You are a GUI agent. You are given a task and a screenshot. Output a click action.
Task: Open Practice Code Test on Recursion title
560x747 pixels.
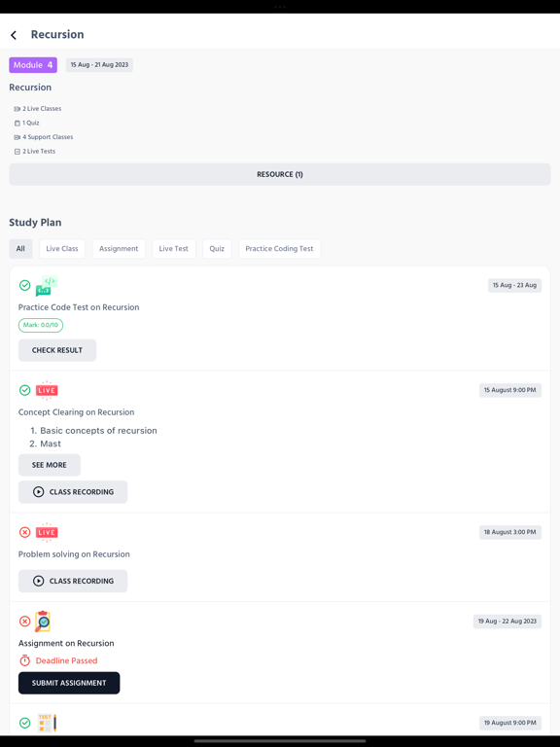point(79,307)
